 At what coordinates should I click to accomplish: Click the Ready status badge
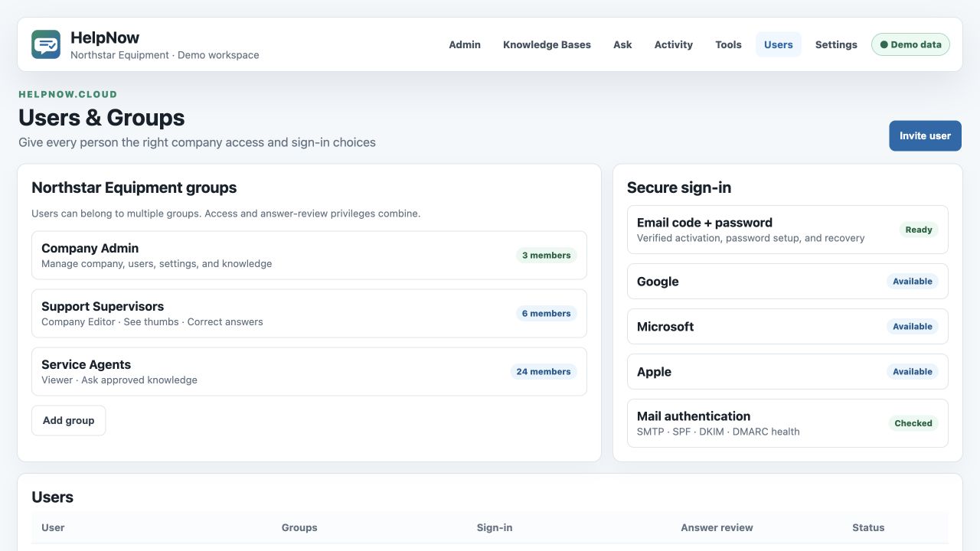coord(919,230)
